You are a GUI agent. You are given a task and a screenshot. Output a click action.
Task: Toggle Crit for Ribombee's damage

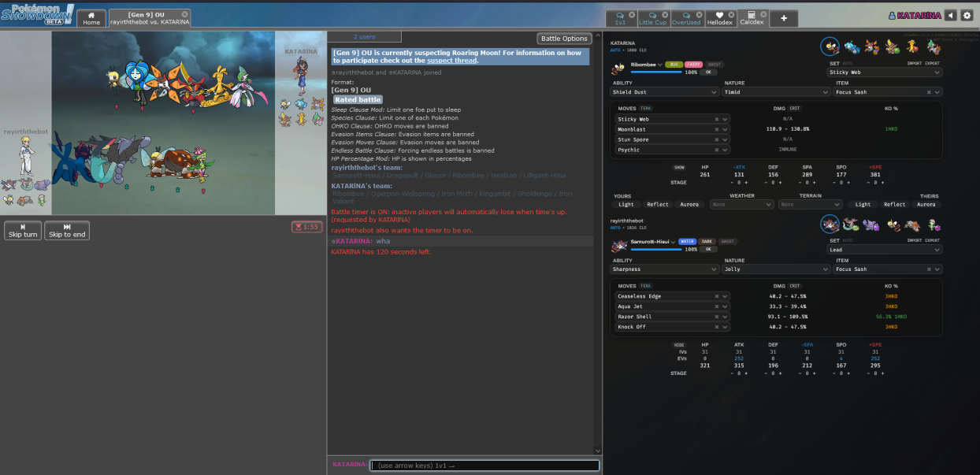[x=794, y=108]
